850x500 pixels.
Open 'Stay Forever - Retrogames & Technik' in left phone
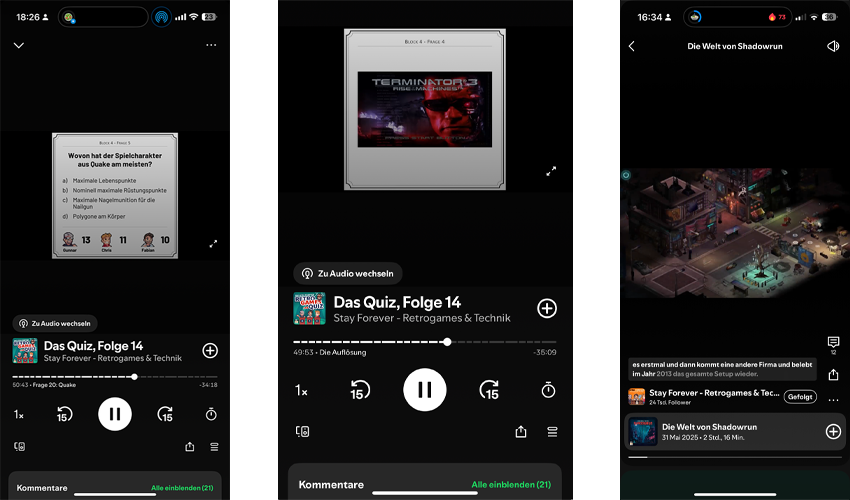click(113, 358)
